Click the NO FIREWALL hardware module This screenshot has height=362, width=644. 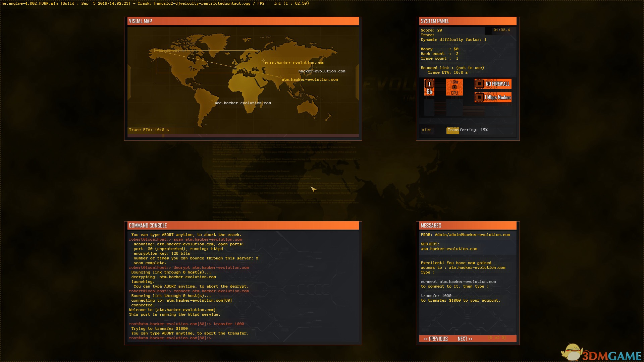pyautogui.click(x=493, y=84)
